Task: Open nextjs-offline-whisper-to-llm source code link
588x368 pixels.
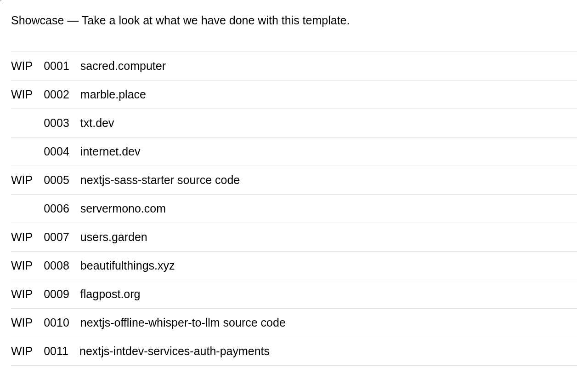Action: click(x=183, y=323)
